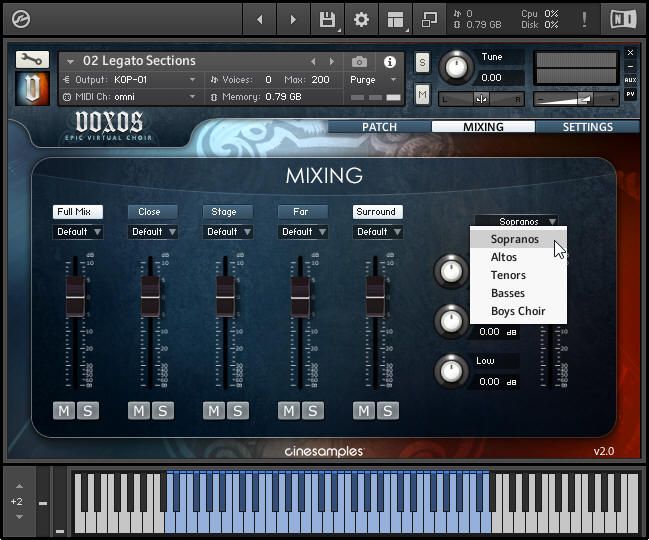Solo the Stage mic channel

(x=238, y=411)
